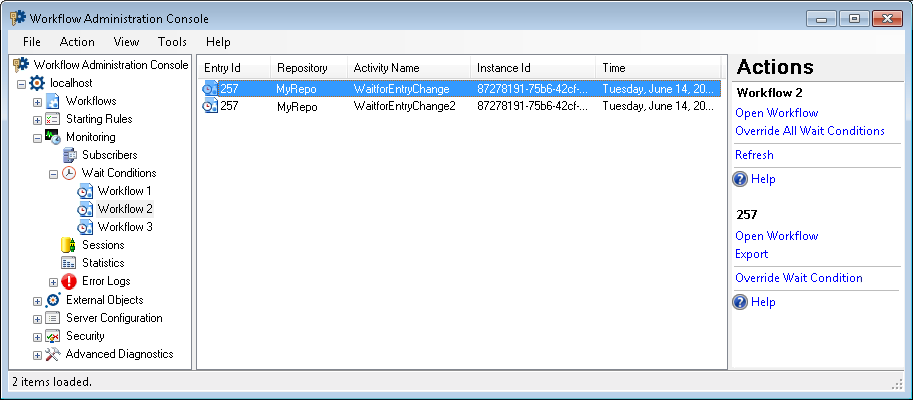
Task: Expand the Server Configuration node
Action: click(37, 318)
